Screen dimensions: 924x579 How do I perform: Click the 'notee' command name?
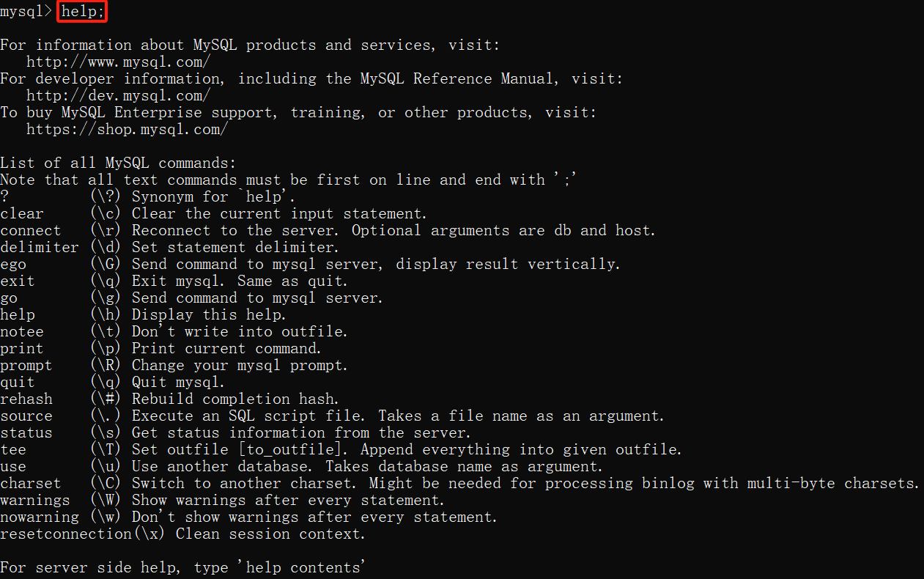(22, 331)
